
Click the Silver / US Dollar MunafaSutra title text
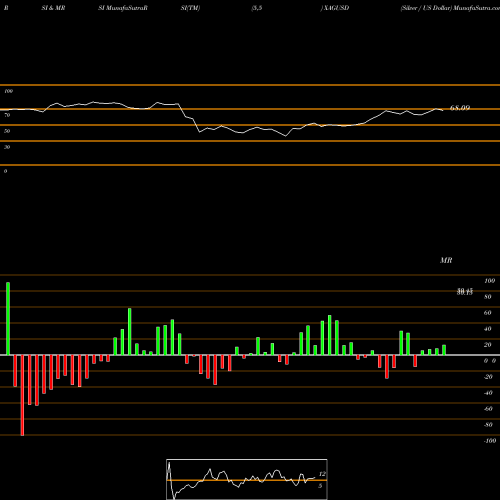(450, 8)
